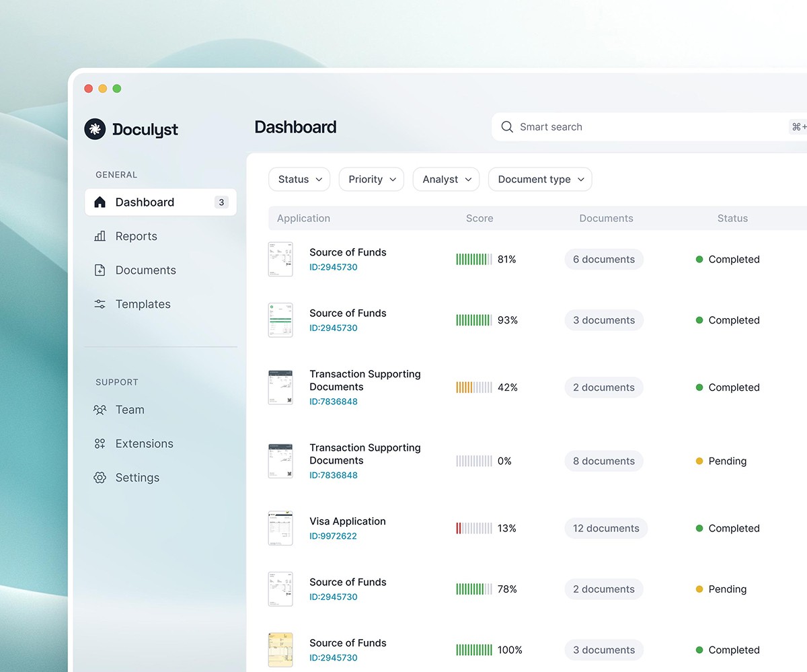Open the 8 documents pill
807x672 pixels.
tap(604, 461)
